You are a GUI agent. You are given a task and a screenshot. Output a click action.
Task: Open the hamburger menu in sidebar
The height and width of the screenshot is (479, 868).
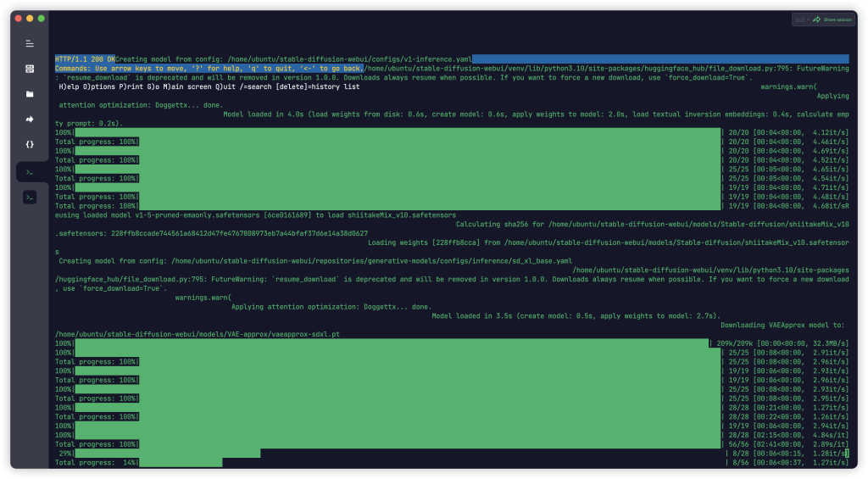pos(30,43)
